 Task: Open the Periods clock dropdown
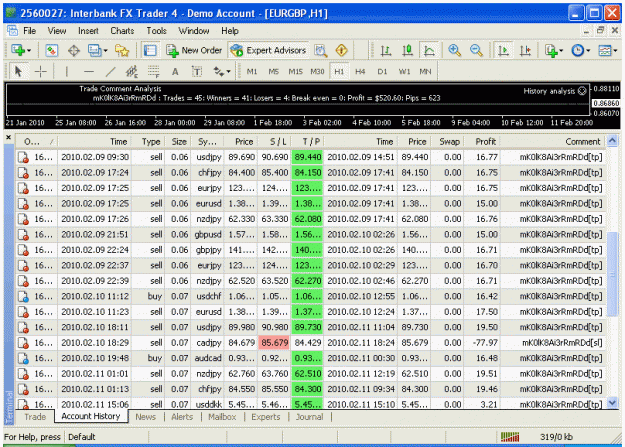pyautogui.click(x=581, y=50)
